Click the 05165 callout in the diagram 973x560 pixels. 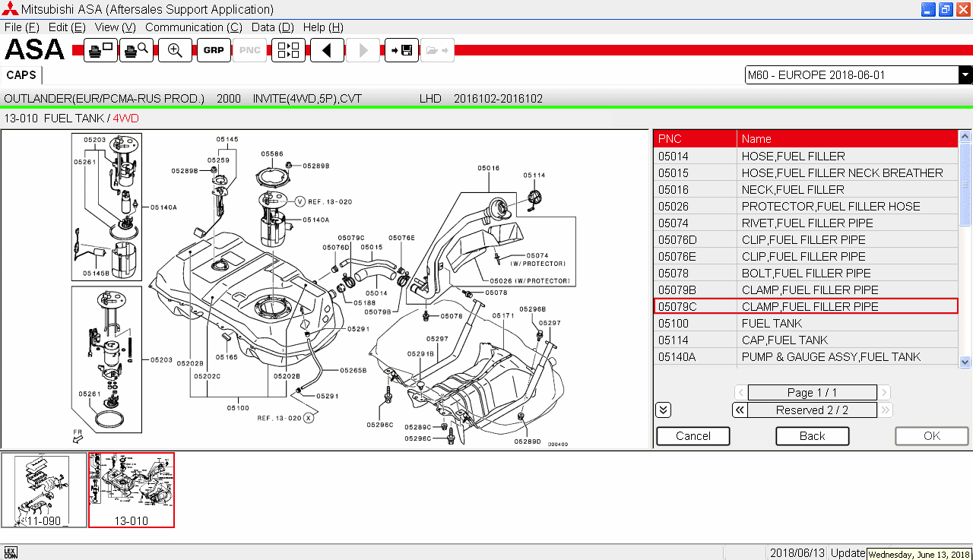(226, 356)
